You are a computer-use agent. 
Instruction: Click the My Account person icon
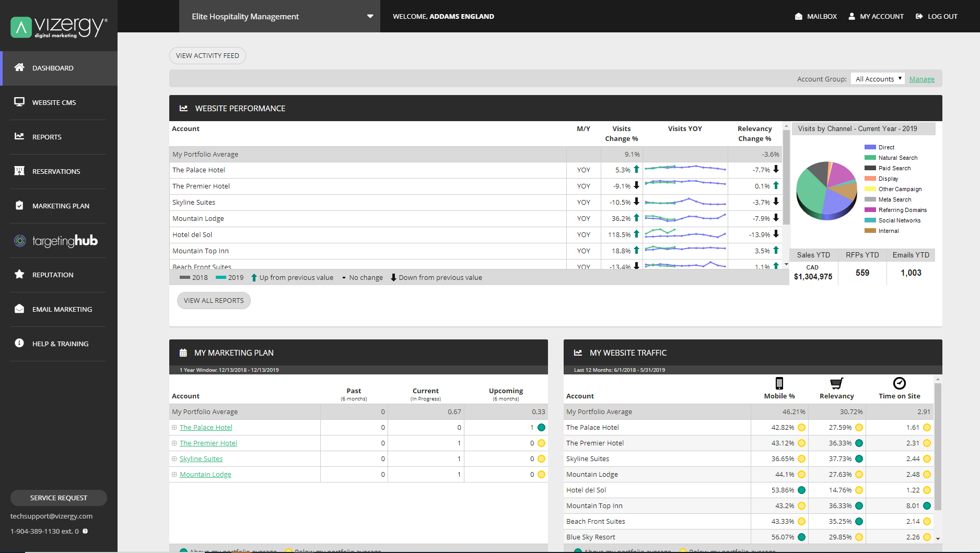coord(852,16)
